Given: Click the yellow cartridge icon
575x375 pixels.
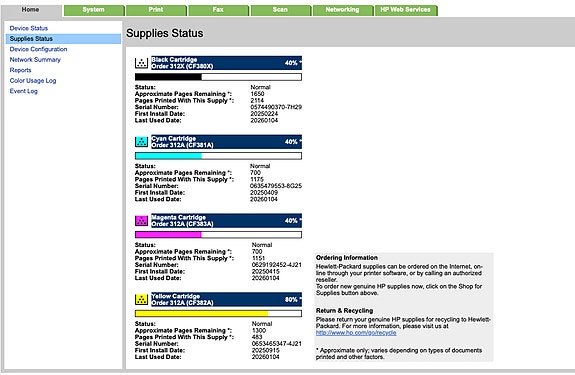Looking at the screenshot, I should [x=141, y=299].
